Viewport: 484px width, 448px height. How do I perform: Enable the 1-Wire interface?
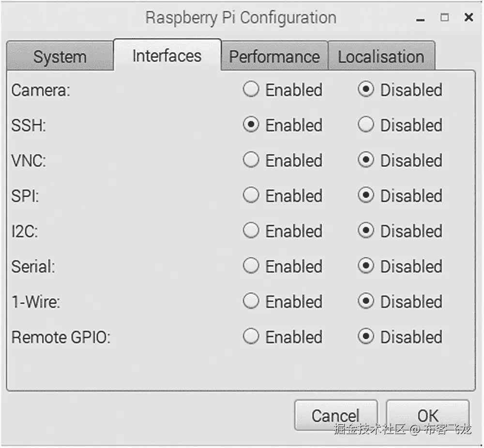tap(251, 301)
